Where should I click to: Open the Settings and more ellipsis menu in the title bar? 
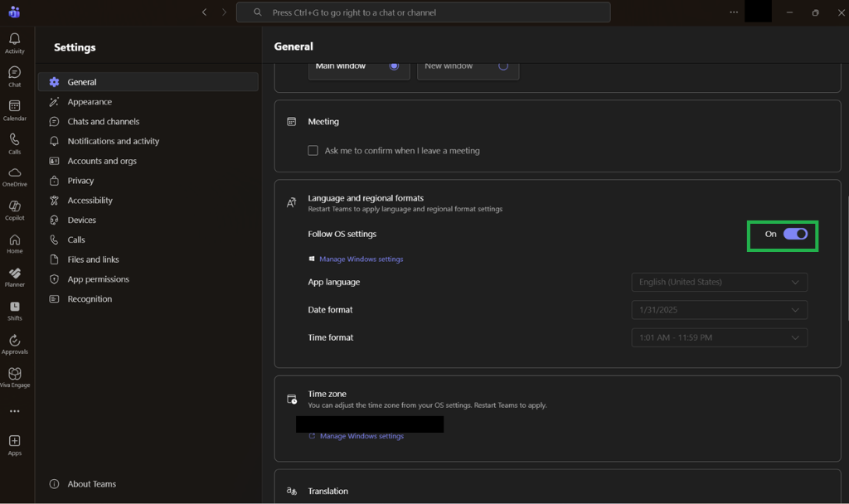pyautogui.click(x=734, y=12)
